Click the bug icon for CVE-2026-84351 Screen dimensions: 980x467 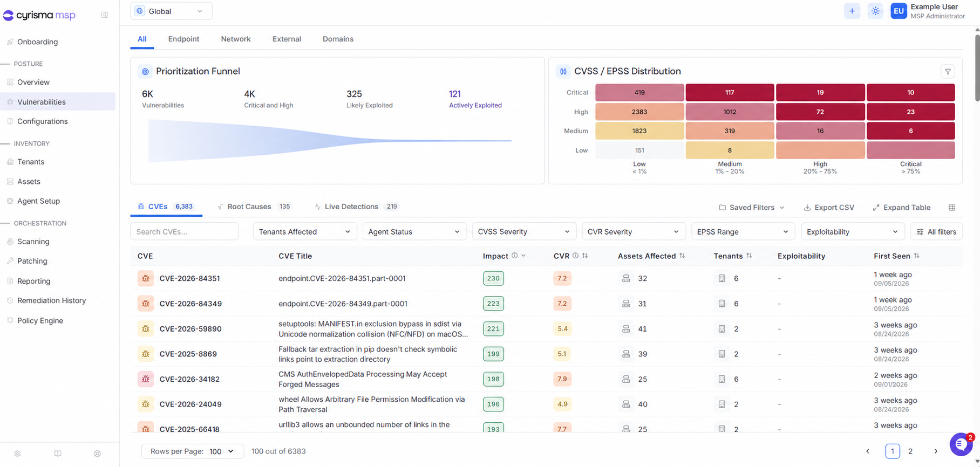(146, 278)
